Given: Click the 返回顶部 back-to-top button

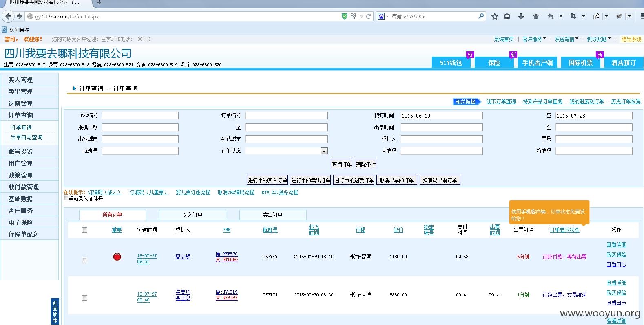Looking at the screenshot, I should 55,312.
